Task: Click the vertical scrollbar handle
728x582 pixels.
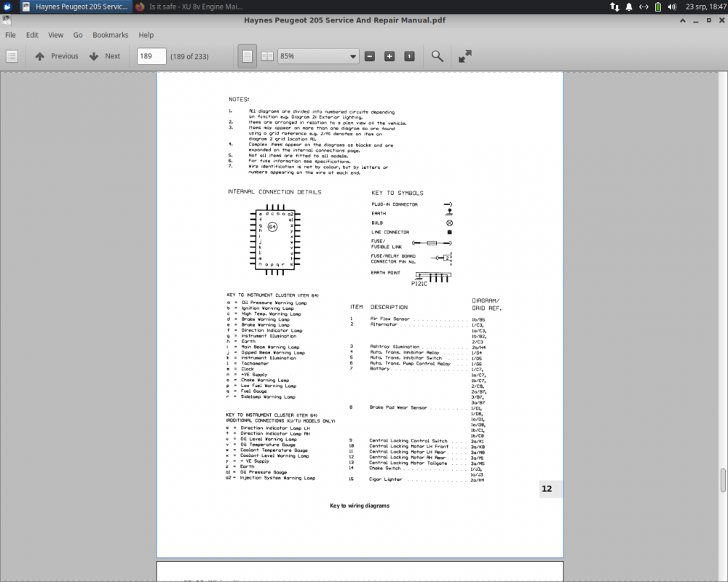Action: (x=723, y=480)
